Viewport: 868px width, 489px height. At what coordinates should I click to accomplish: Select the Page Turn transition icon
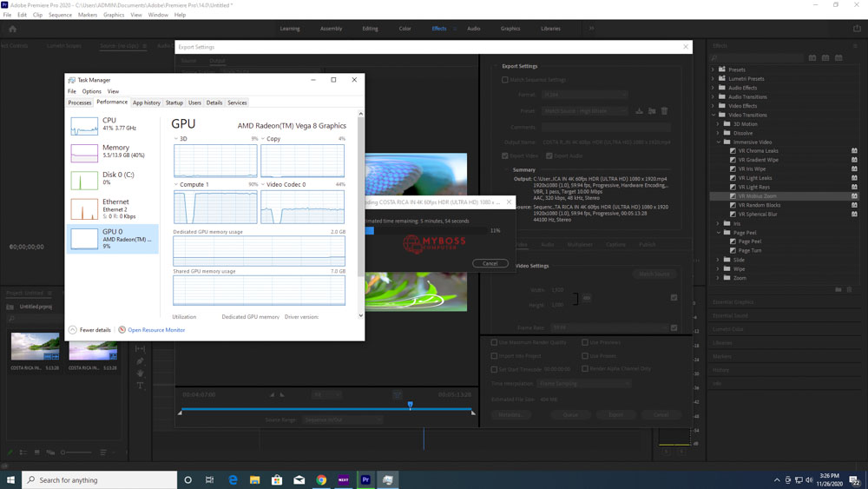click(733, 251)
